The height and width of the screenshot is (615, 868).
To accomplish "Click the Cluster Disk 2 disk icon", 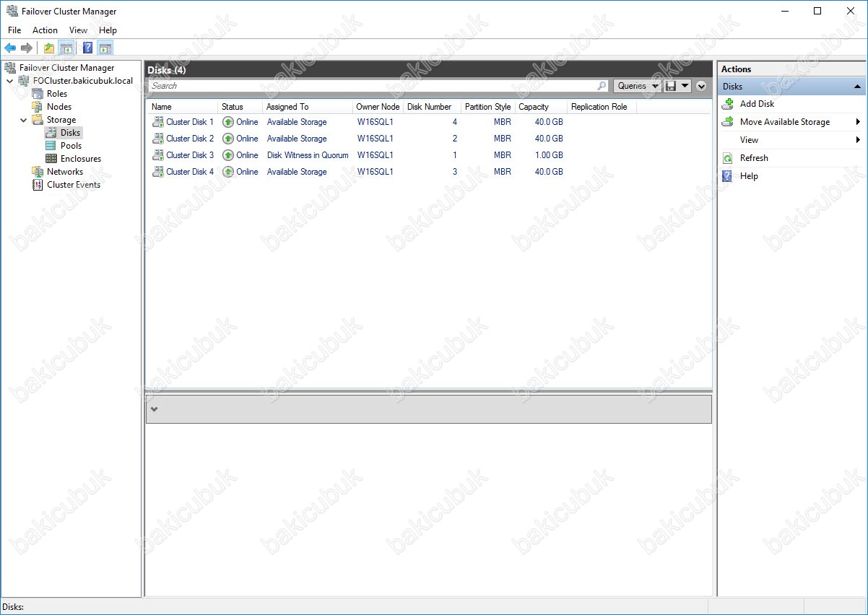I will pos(158,139).
